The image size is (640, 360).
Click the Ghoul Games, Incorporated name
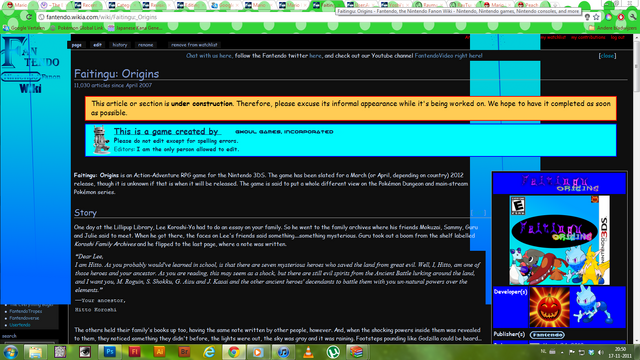pos(284,132)
